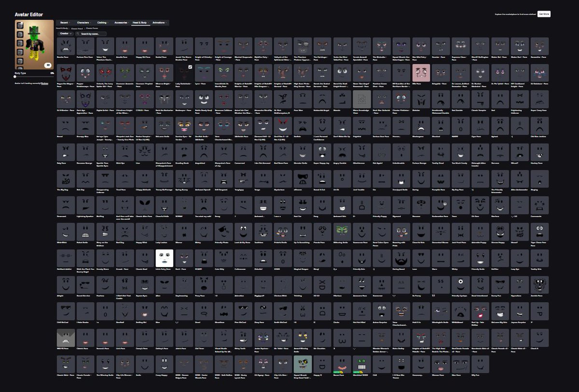
Task: Choose the Pepper Krinklewraps face
Action: pos(85,73)
